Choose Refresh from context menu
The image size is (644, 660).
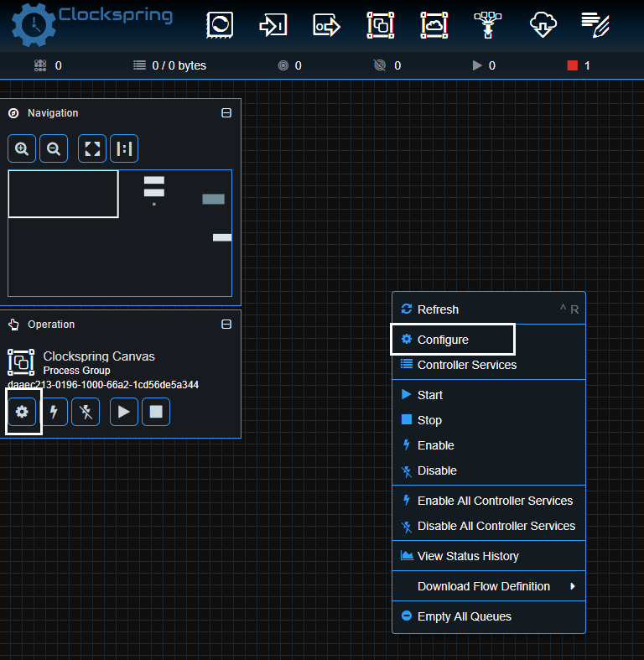489,309
